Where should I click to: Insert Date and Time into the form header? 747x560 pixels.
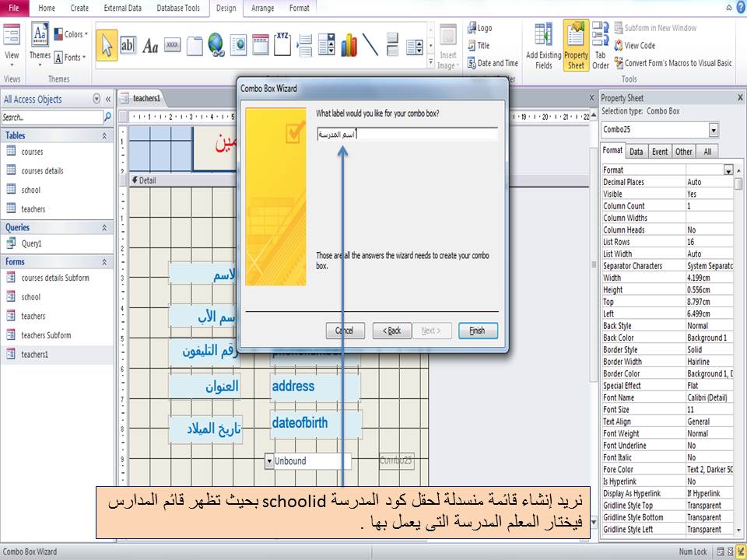(x=493, y=63)
